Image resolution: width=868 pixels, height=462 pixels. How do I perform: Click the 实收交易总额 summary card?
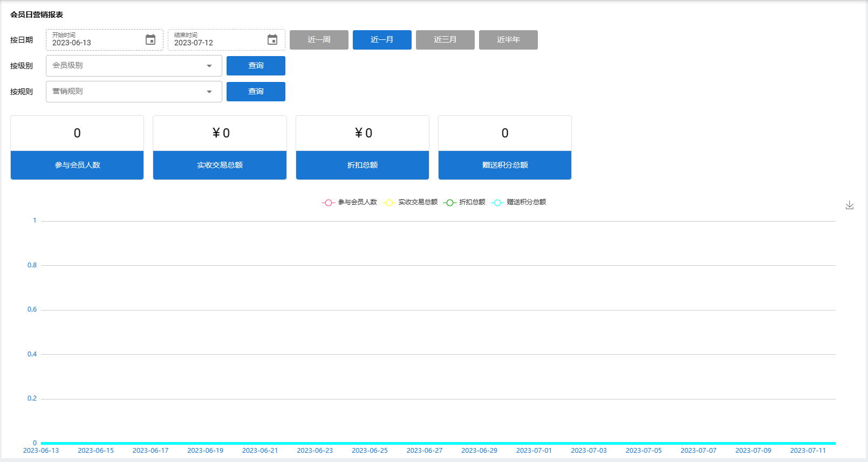click(x=220, y=148)
